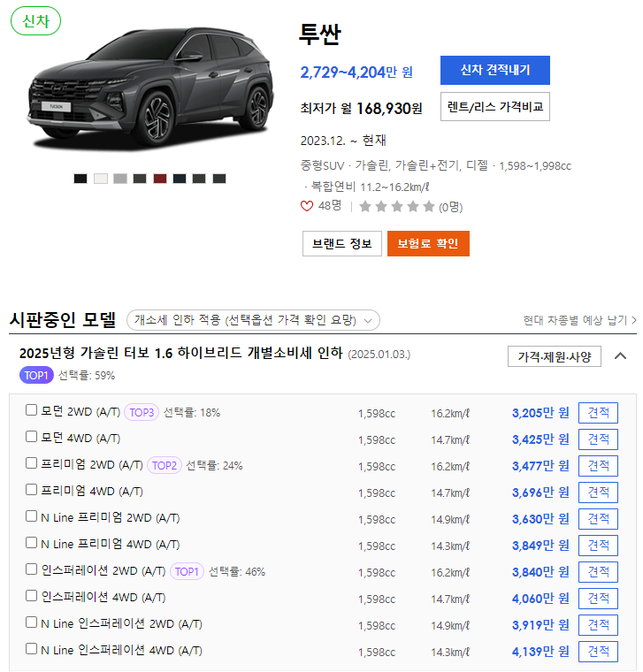The image size is (643, 672).
Task: Click the 브랜드 정보 button
Action: tap(342, 244)
